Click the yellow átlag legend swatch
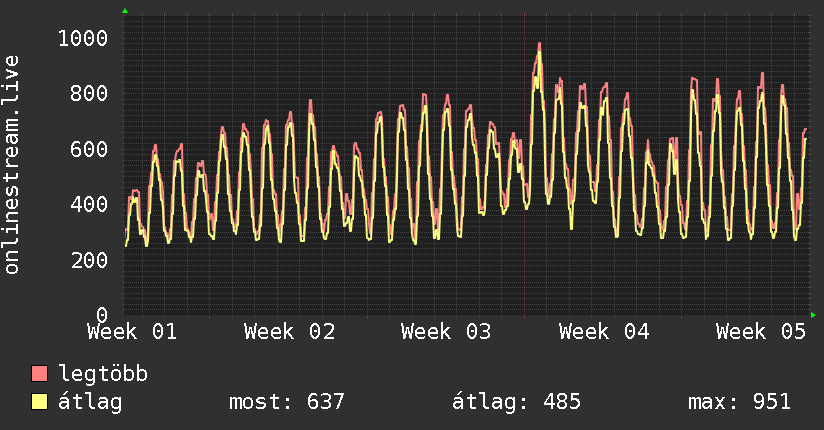The height and width of the screenshot is (430, 824). coord(39,402)
